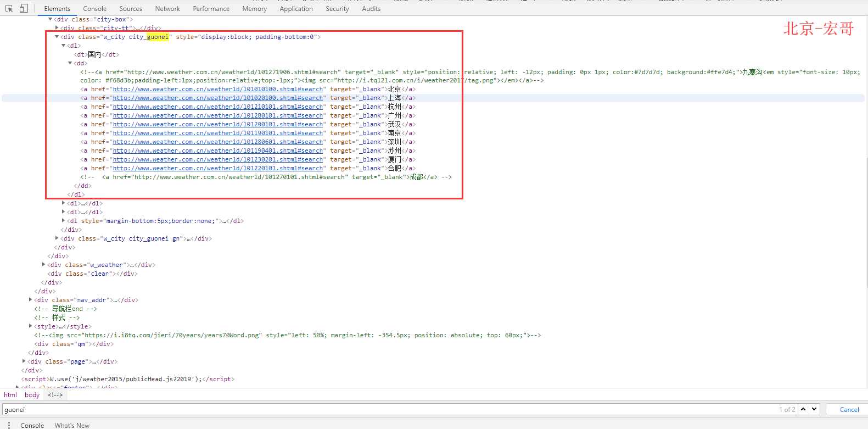Expand the dl with margin-bottom style
Image resolution: width=868 pixels, height=429 pixels.
point(63,221)
